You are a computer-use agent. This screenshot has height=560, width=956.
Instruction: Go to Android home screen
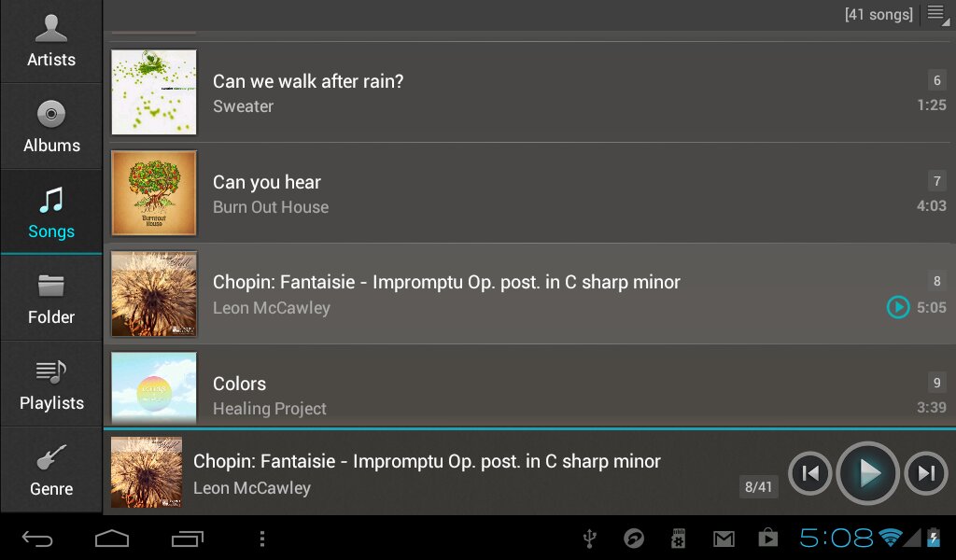112,538
